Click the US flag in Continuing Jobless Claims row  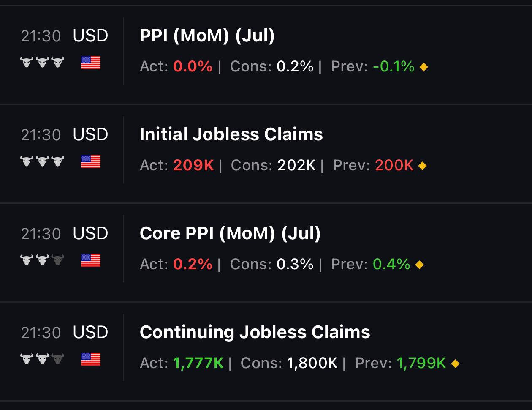tap(91, 359)
